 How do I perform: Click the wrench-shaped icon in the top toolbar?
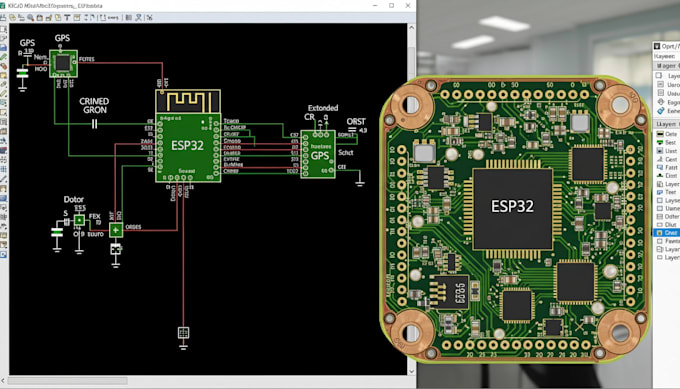tap(139, 17)
